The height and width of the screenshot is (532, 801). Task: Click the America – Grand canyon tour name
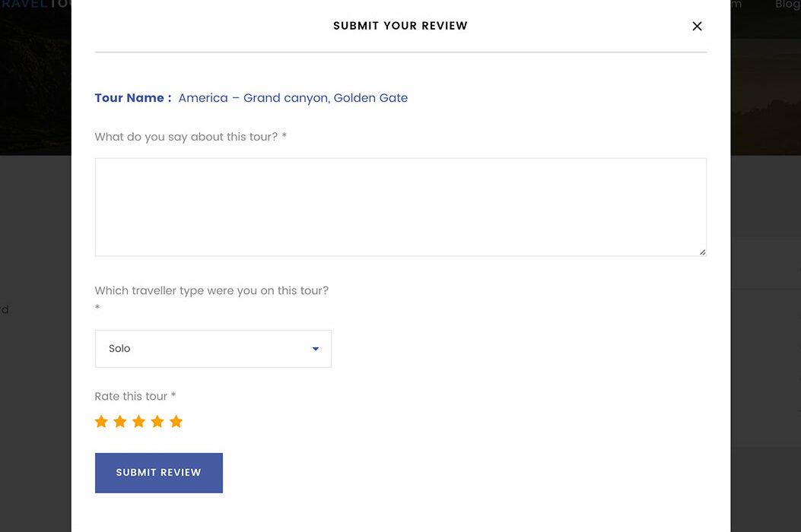[x=293, y=98]
